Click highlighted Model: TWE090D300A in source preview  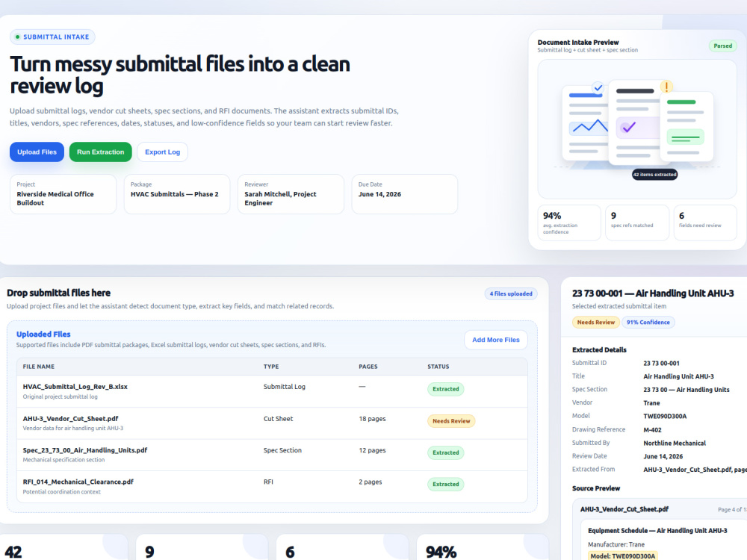point(623,556)
